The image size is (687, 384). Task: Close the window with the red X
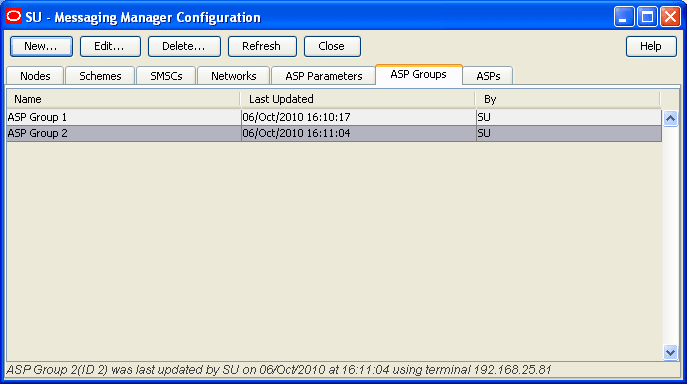point(670,17)
